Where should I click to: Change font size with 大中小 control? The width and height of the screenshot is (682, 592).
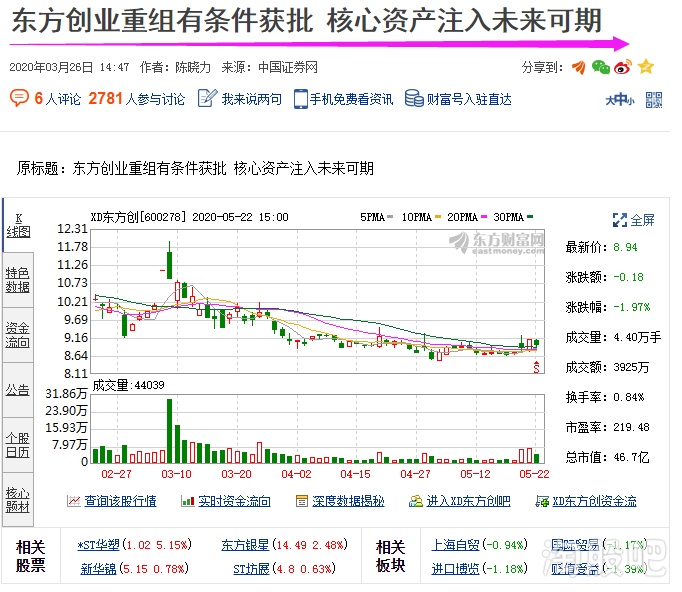(619, 99)
